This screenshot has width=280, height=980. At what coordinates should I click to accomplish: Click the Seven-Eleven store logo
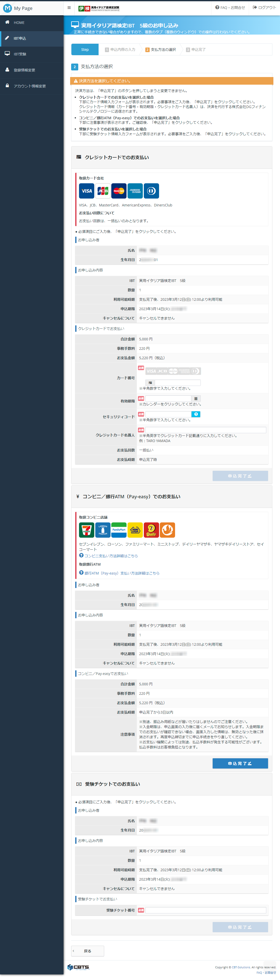click(86, 530)
